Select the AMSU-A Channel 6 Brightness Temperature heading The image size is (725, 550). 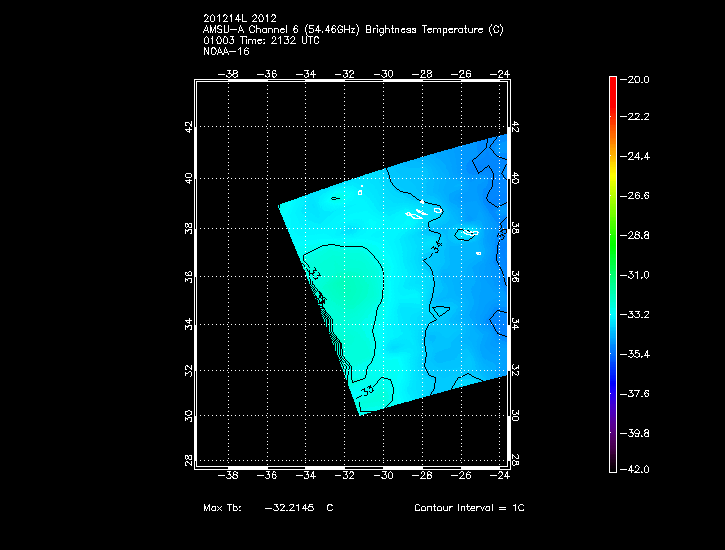(353, 30)
